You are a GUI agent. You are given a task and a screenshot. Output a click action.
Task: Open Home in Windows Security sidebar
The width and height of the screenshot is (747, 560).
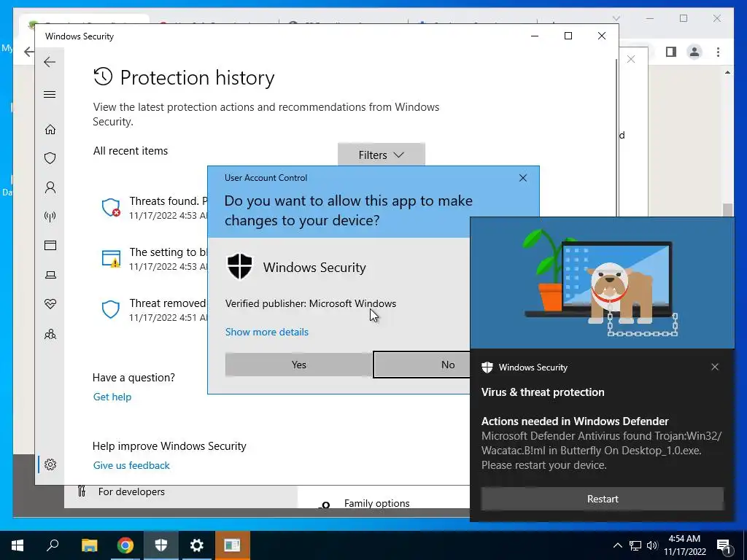pos(50,130)
